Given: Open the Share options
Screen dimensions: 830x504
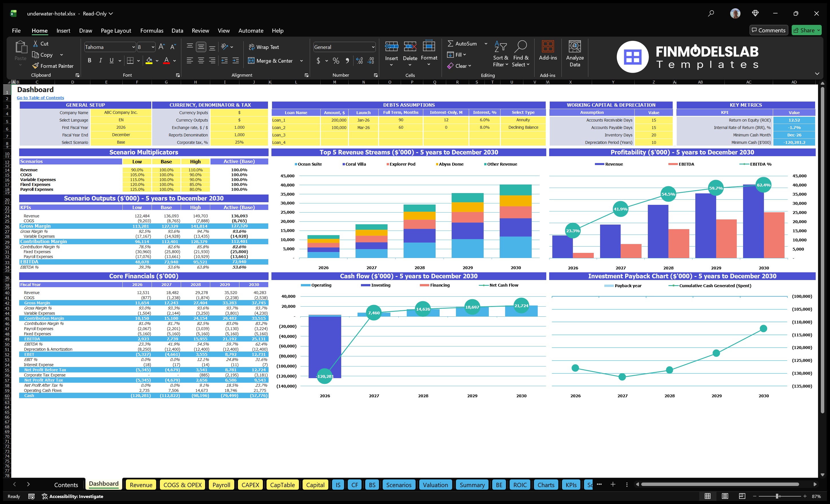Looking at the screenshot, I should pos(807,30).
